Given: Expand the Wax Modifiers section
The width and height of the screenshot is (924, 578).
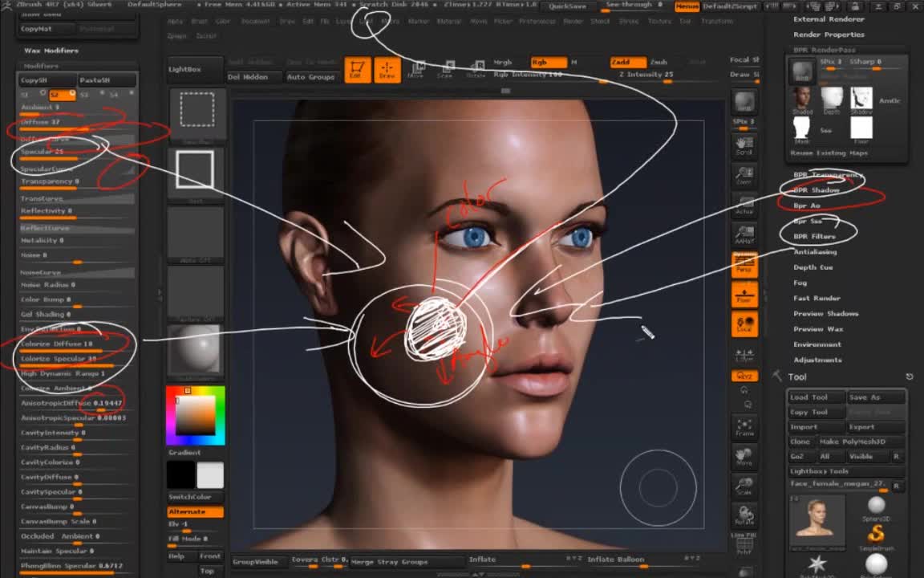Looking at the screenshot, I should click(51, 51).
